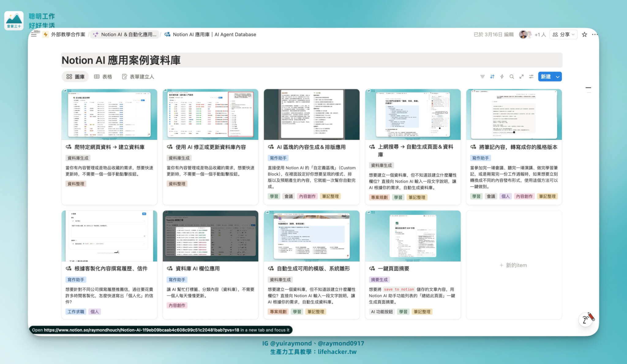Open the 分享 share dropdown
627x364 pixels.
point(563,35)
